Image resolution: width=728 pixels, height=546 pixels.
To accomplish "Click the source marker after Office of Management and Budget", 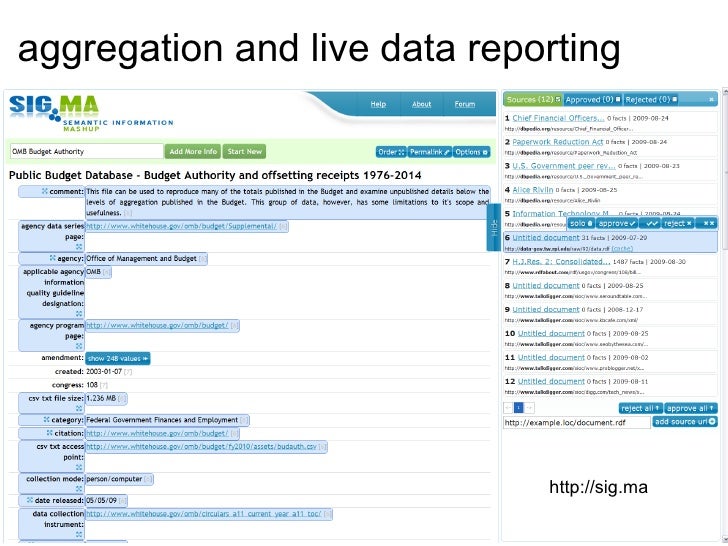I will (x=202, y=259).
